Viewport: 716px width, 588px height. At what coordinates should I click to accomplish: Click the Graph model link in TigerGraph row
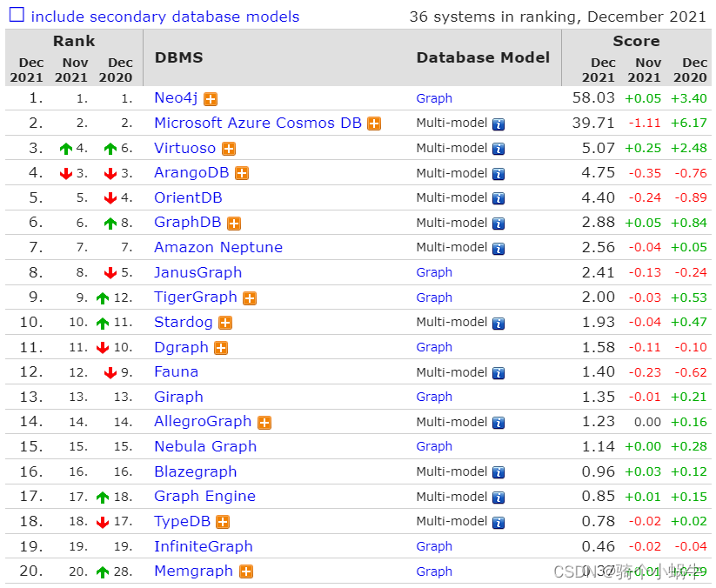[434, 297]
